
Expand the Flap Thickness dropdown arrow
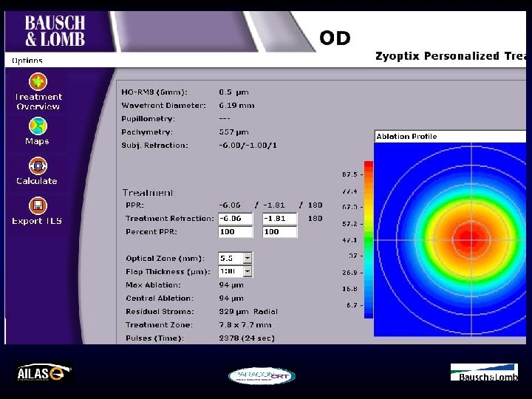coord(248,271)
